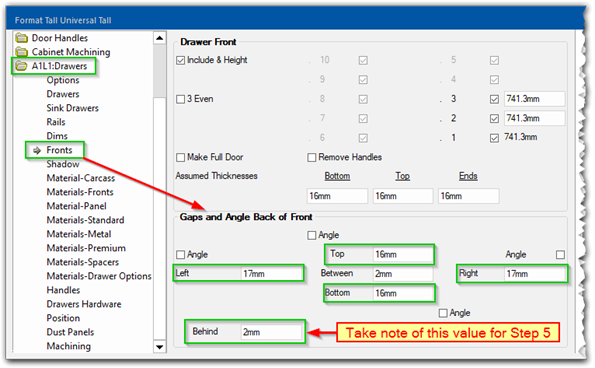Open the Position page

[63, 318]
